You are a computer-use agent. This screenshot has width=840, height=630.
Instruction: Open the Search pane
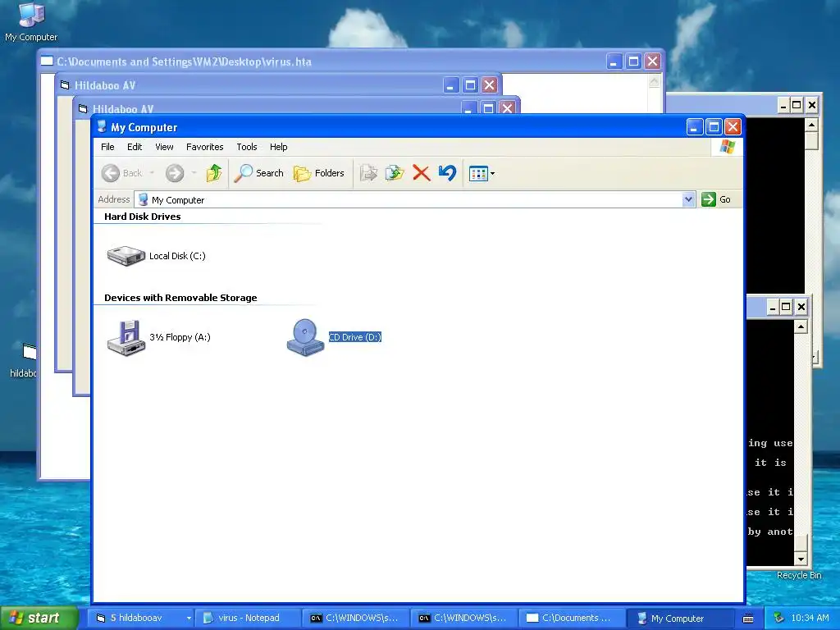tap(258, 173)
